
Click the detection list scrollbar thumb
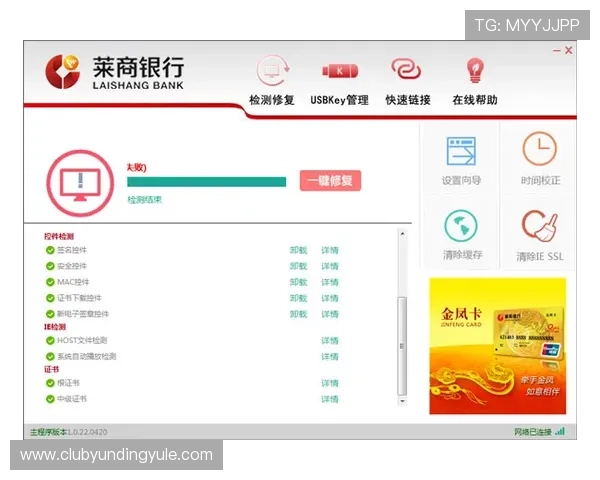point(402,346)
